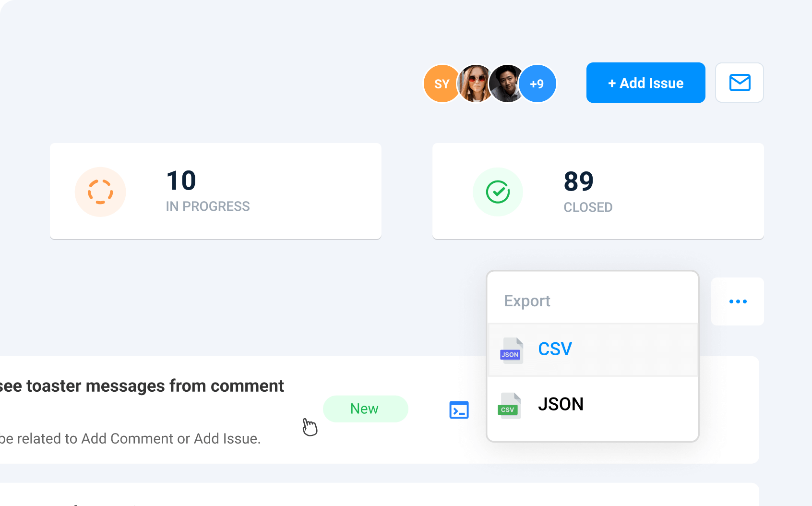Choose CSV from the Export menu

(x=555, y=349)
